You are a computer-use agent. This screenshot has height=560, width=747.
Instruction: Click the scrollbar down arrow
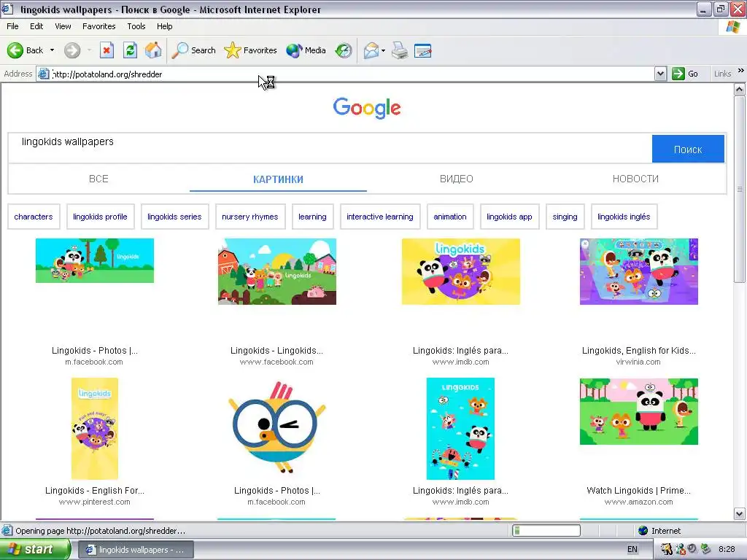tap(740, 514)
